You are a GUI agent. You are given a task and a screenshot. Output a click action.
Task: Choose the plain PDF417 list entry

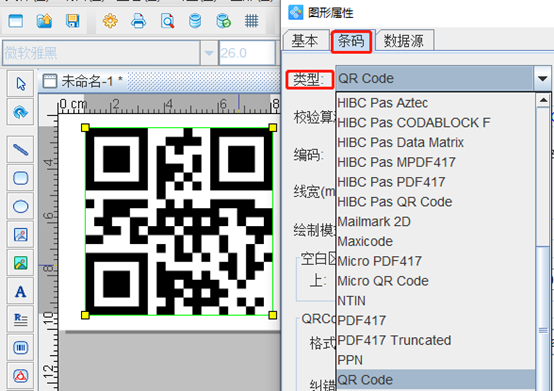tap(435, 320)
